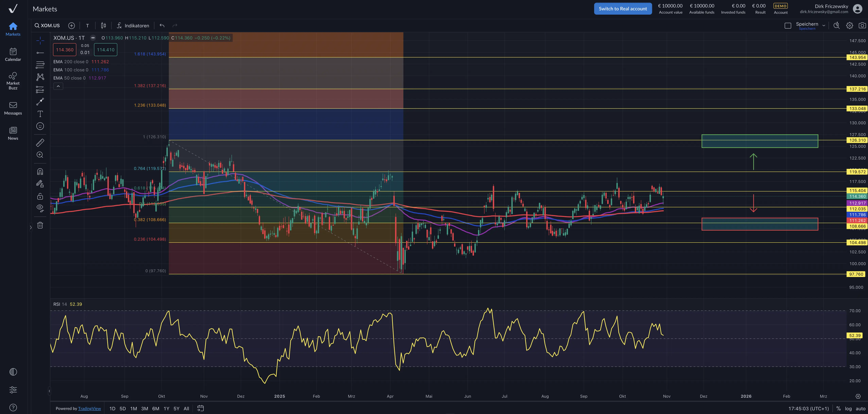868x414 pixels.
Task: Open the Text annotation tool
Action: [x=40, y=114]
